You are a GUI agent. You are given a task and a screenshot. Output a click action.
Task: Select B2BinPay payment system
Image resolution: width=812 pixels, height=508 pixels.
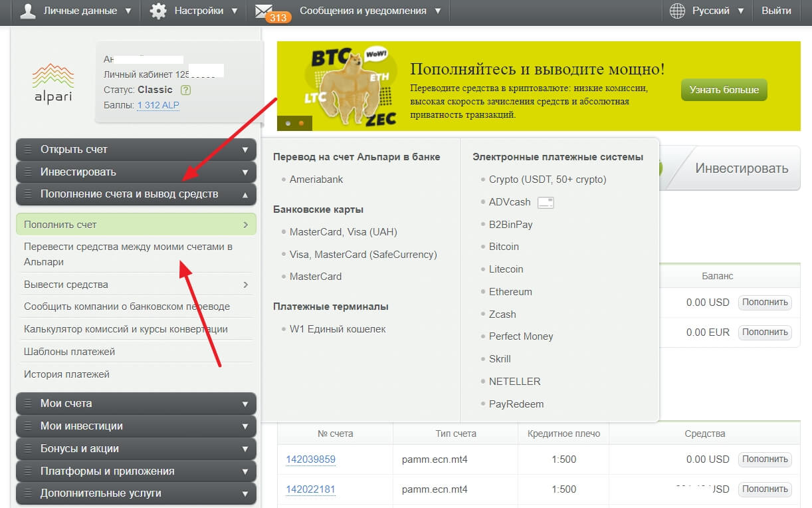(x=511, y=225)
